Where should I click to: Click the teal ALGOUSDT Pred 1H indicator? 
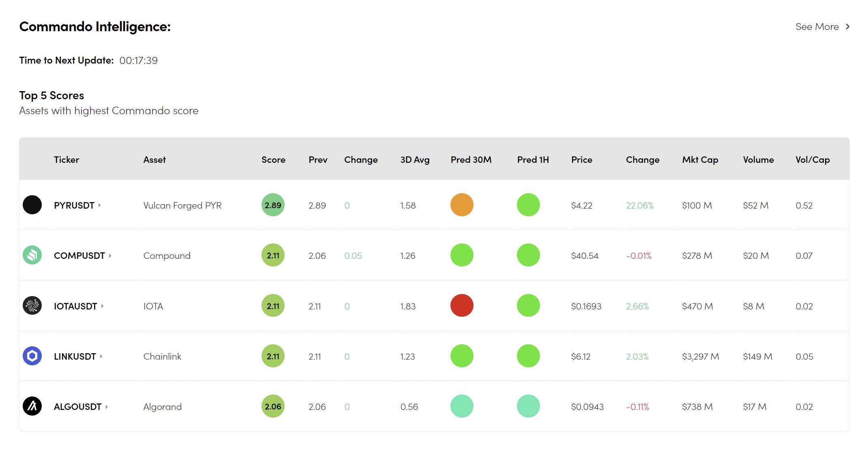coord(528,406)
